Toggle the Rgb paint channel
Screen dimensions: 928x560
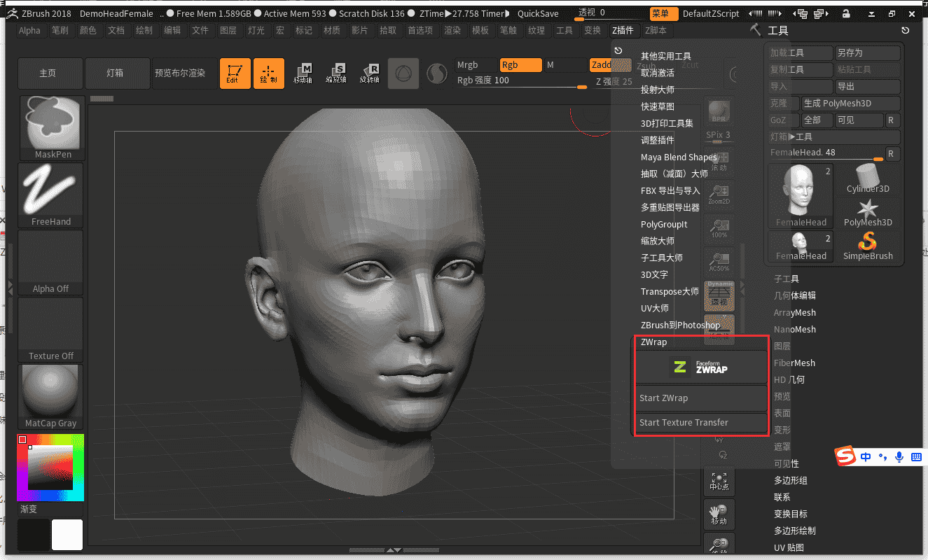520,64
